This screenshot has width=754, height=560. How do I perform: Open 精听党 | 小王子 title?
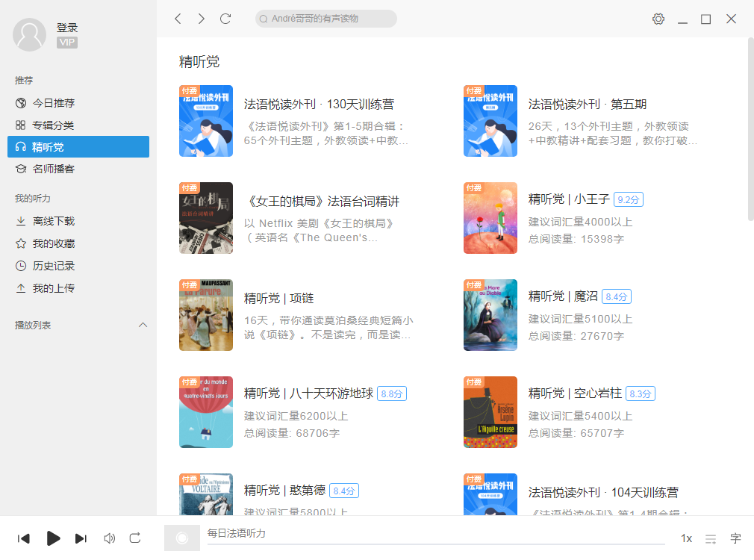pyautogui.click(x=569, y=199)
